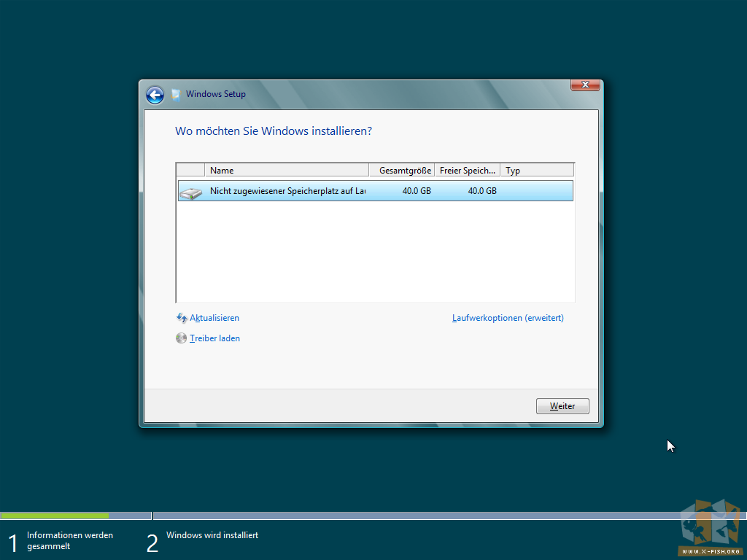Click the Weiter button
This screenshot has height=560, width=747.
[x=562, y=406]
